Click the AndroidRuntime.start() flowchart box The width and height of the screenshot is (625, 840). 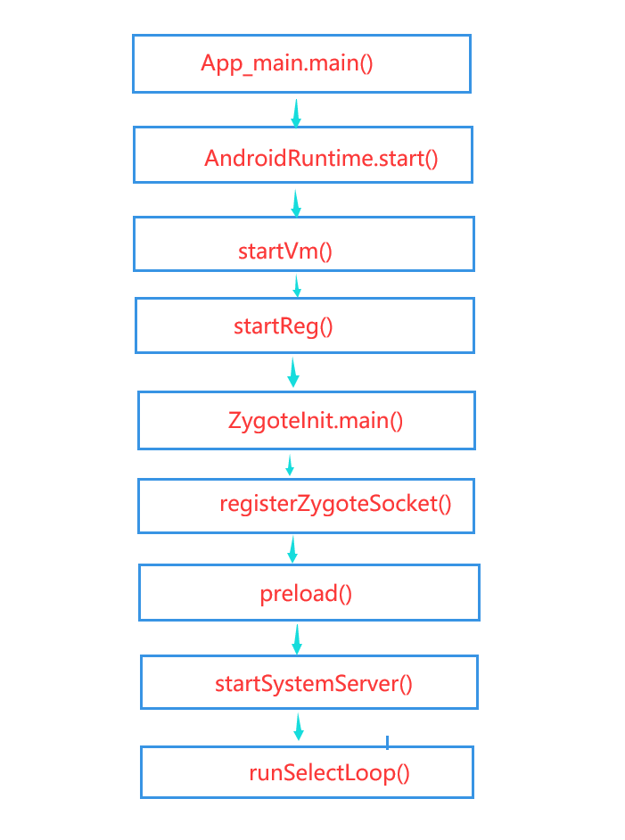303,154
